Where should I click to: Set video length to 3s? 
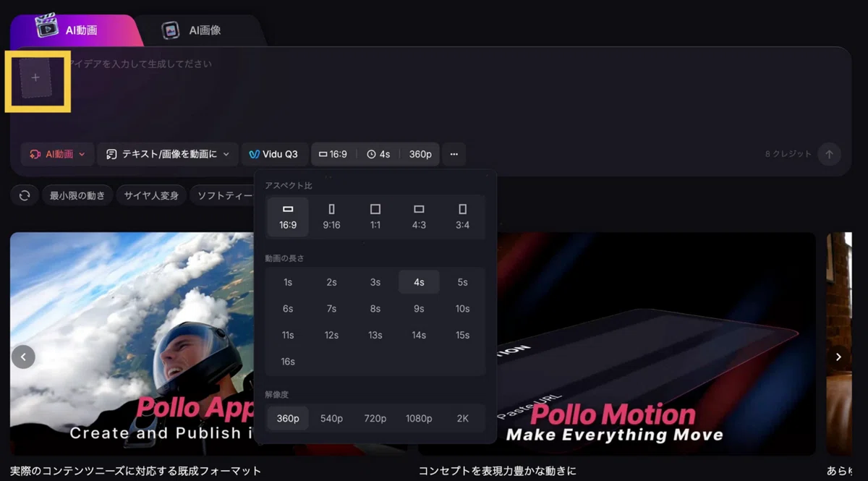coord(375,282)
